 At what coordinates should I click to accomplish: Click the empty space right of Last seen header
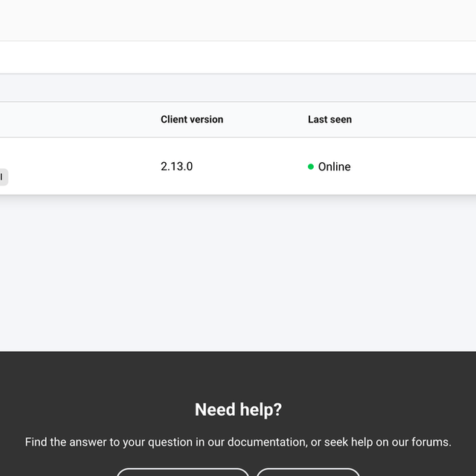click(x=414, y=119)
